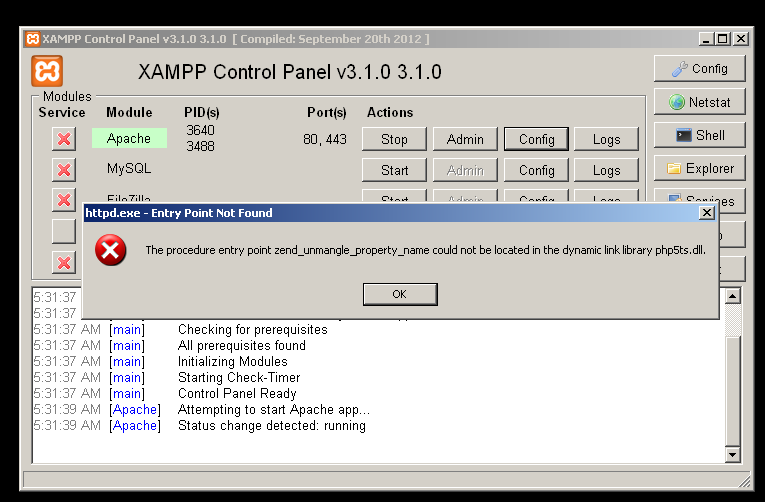The height and width of the screenshot is (502, 765).
Task: Click the XAMPP title bar icon
Action: [x=33, y=39]
